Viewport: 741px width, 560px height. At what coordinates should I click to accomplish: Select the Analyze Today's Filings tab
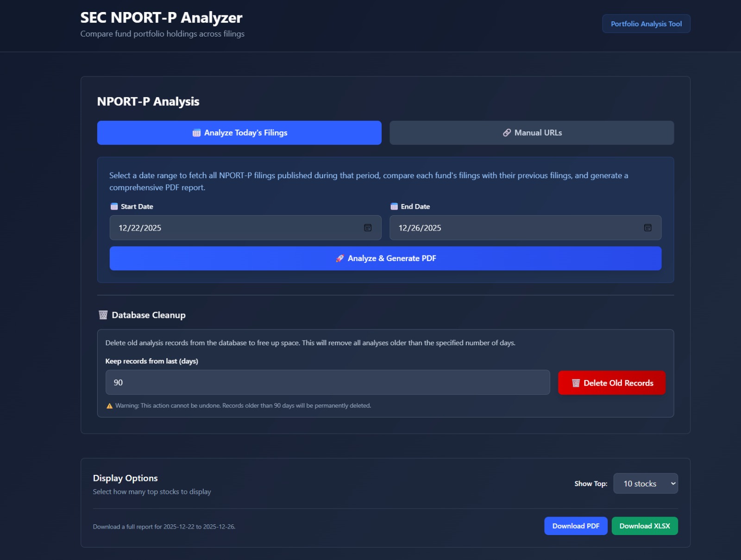pos(239,133)
